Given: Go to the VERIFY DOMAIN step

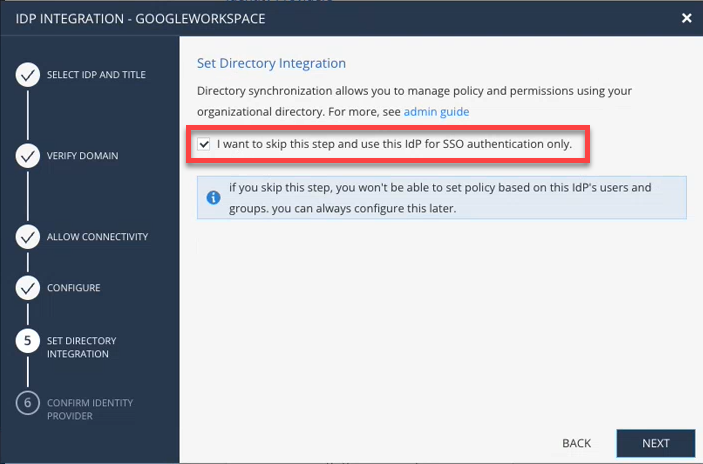Looking at the screenshot, I should click(82, 156).
